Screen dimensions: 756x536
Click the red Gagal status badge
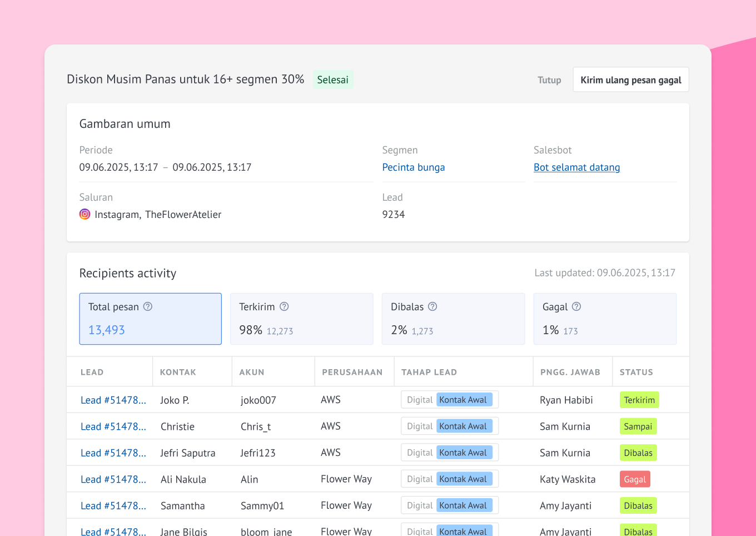pyautogui.click(x=635, y=479)
